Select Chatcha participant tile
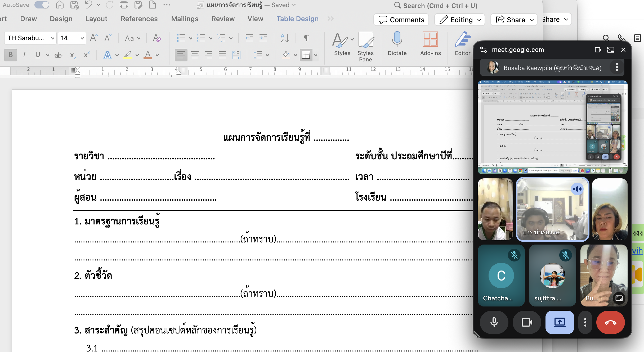This screenshot has height=352, width=644. tap(501, 275)
